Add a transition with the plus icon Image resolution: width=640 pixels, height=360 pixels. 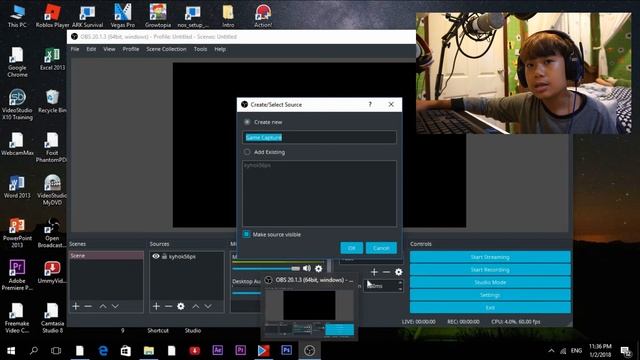click(374, 272)
